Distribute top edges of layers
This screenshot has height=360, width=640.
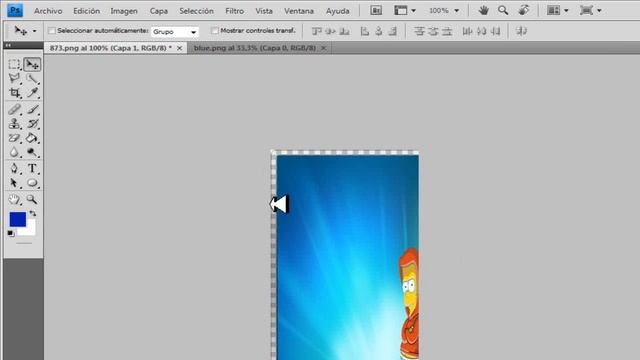pos(419,31)
